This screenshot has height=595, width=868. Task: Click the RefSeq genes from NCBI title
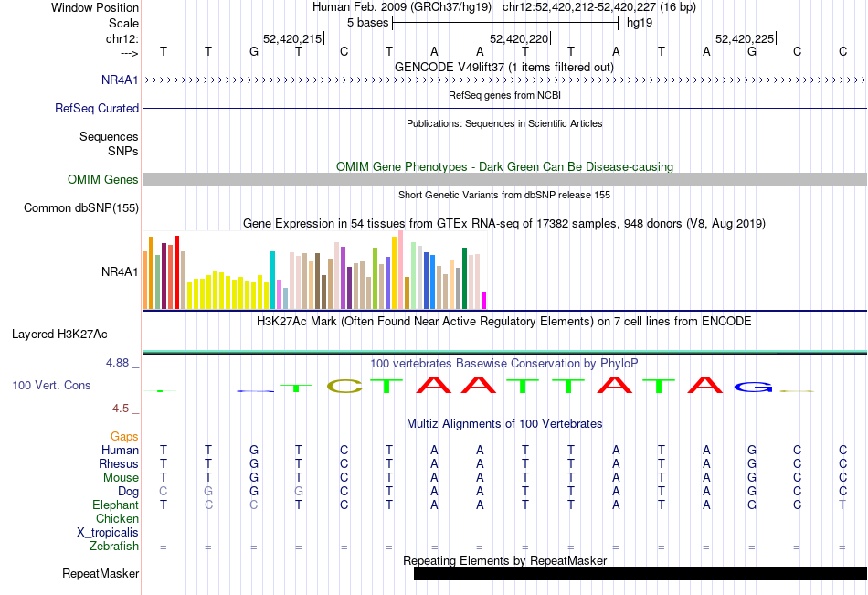coord(504,95)
